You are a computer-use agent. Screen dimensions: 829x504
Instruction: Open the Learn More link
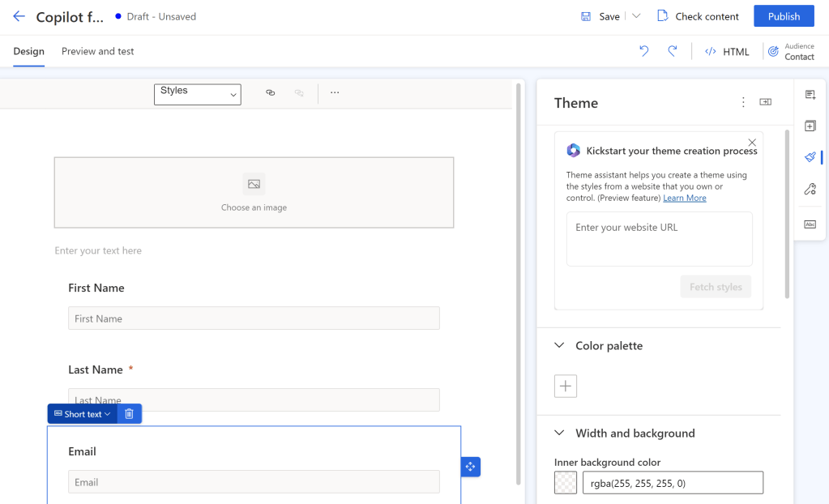pos(685,198)
